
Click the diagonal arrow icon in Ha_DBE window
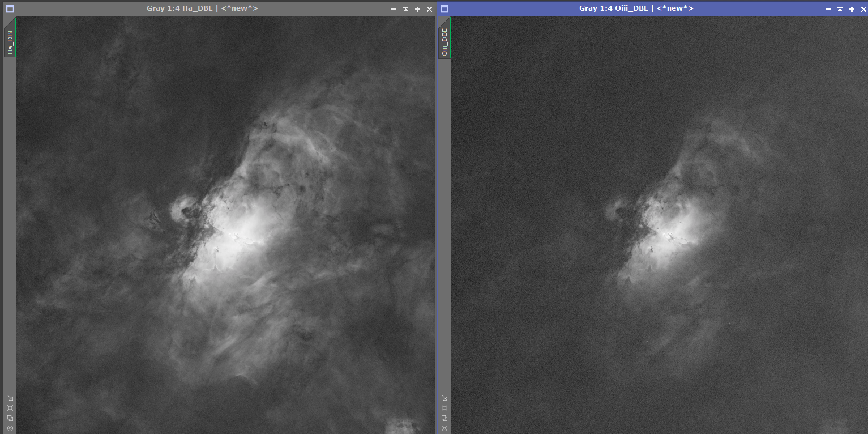pyautogui.click(x=10, y=398)
